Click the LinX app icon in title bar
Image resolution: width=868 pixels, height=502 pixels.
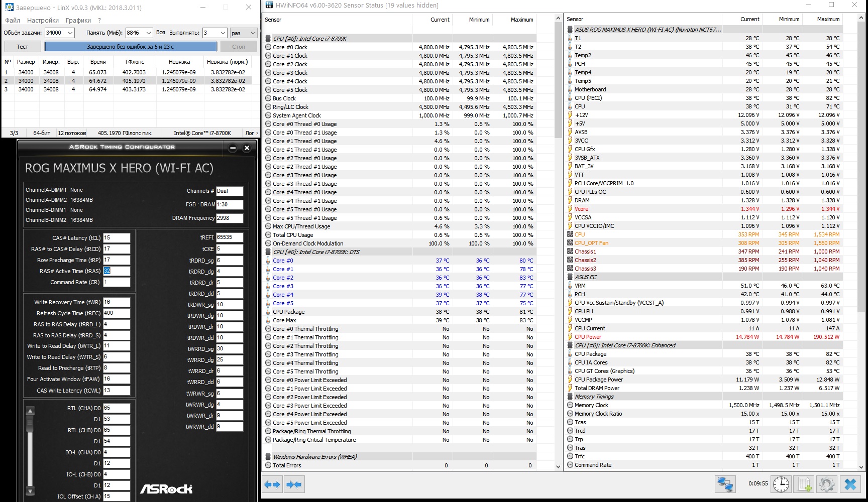coord(9,8)
